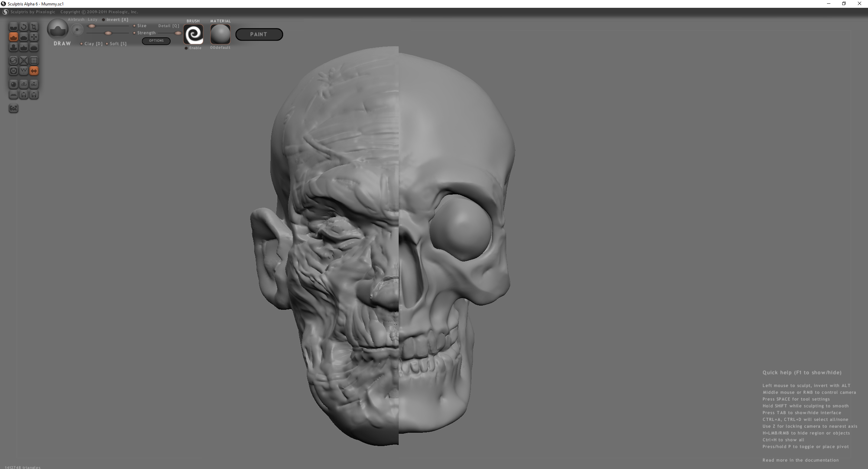This screenshot has height=469, width=868.
Task: Click the Import OBJ icon
Action: (x=24, y=84)
